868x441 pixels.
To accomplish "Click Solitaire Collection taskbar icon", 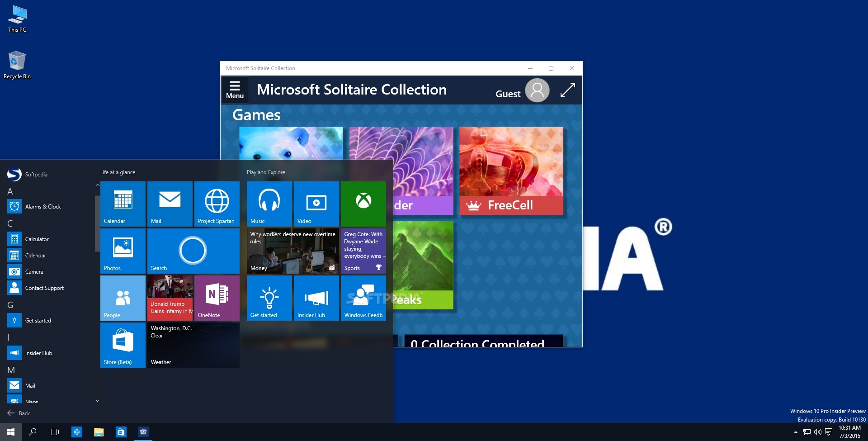I will [143, 432].
